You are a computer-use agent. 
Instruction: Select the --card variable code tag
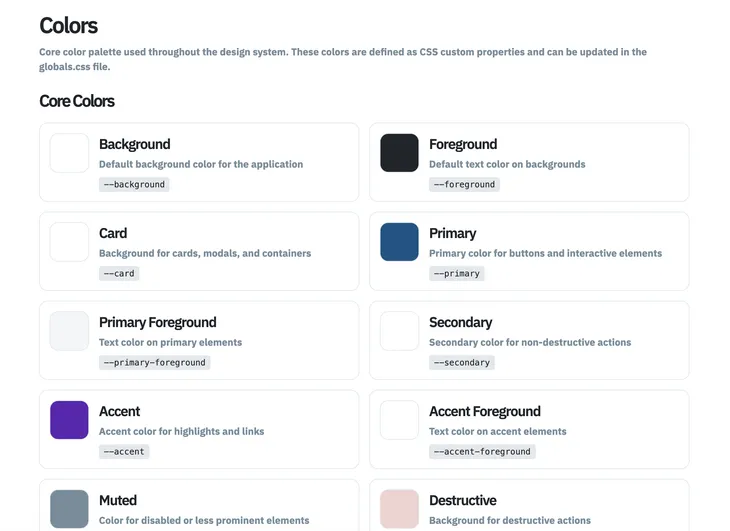(119, 274)
